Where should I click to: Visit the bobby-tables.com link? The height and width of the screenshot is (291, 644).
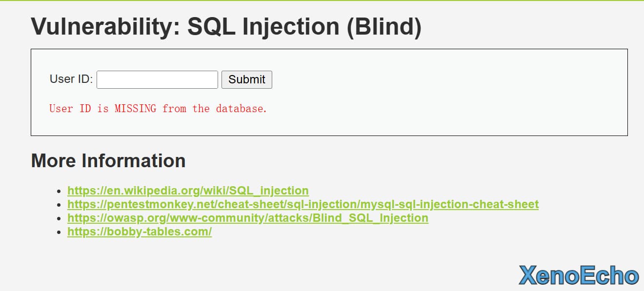[139, 232]
